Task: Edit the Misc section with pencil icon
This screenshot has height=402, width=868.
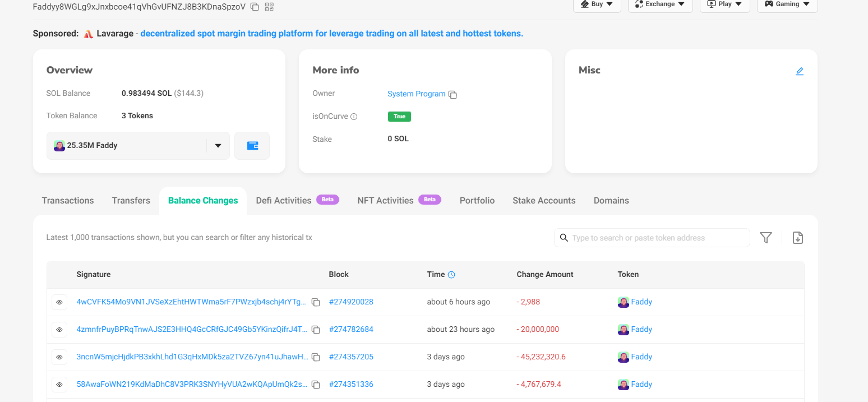Action: coord(800,71)
